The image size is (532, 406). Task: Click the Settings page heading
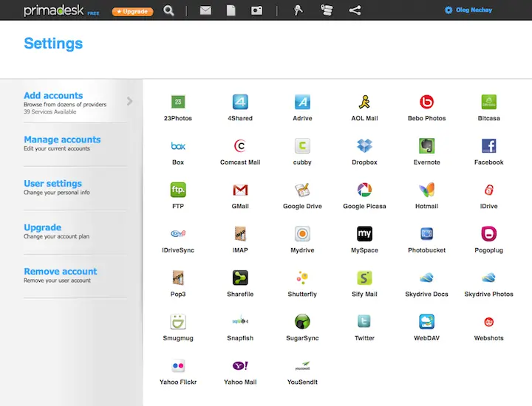(x=53, y=44)
